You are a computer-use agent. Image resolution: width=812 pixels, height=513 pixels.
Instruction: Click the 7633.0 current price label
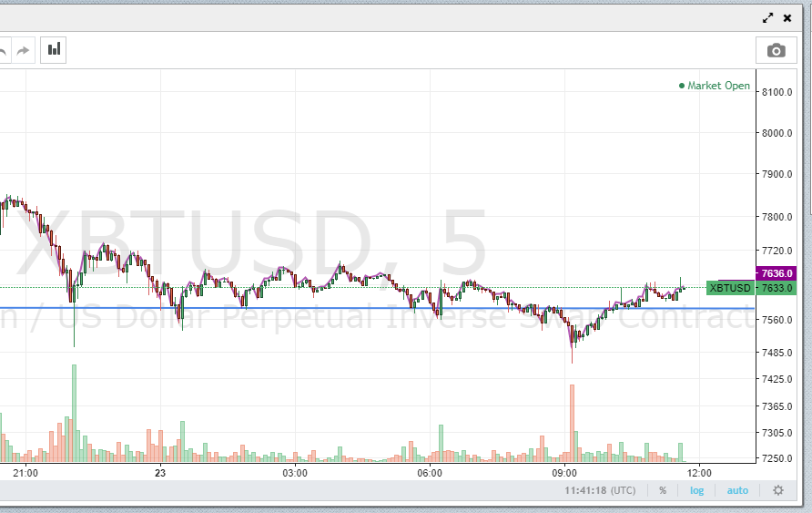[x=776, y=288]
